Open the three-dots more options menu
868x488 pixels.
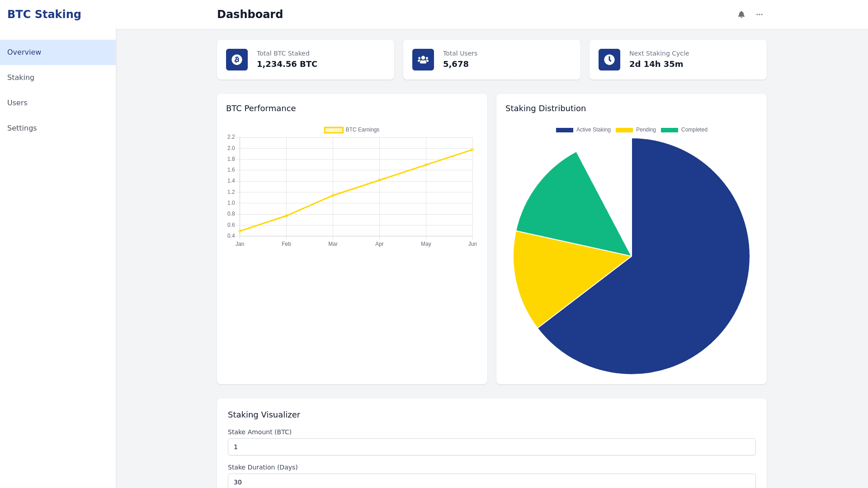(x=759, y=14)
